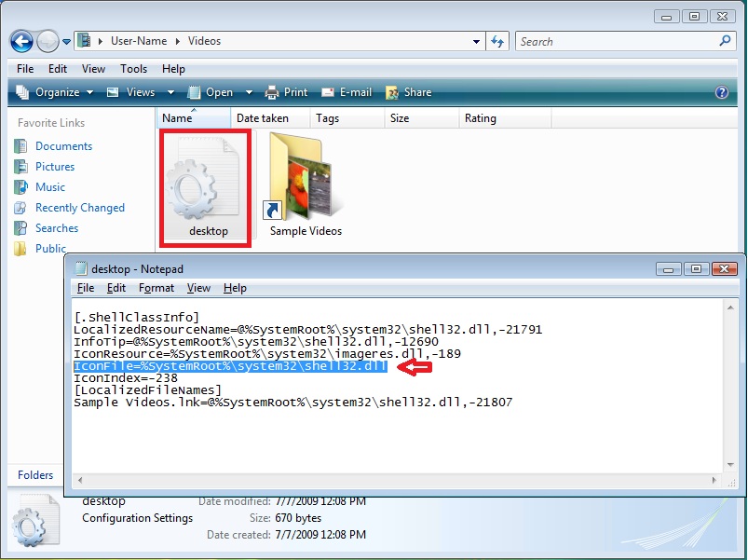Screen dimensions: 748x560
Task: Sort by the Date taken column header
Action: (270, 117)
